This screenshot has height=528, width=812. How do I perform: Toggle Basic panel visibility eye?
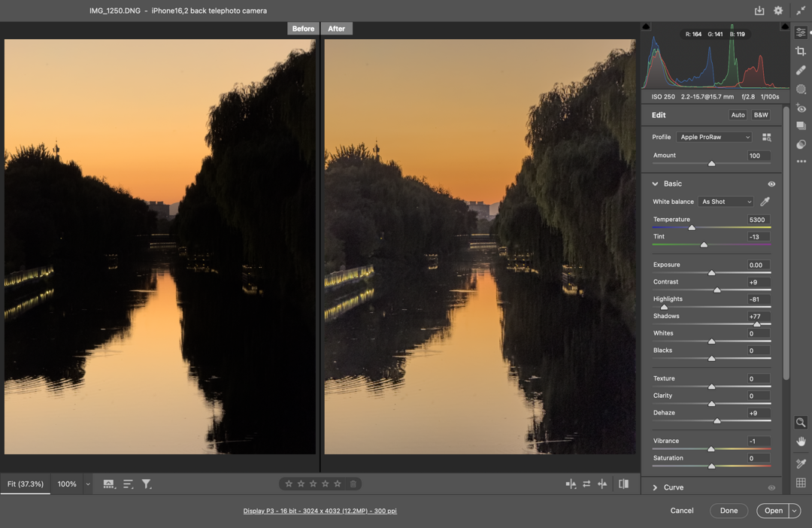pyautogui.click(x=771, y=184)
